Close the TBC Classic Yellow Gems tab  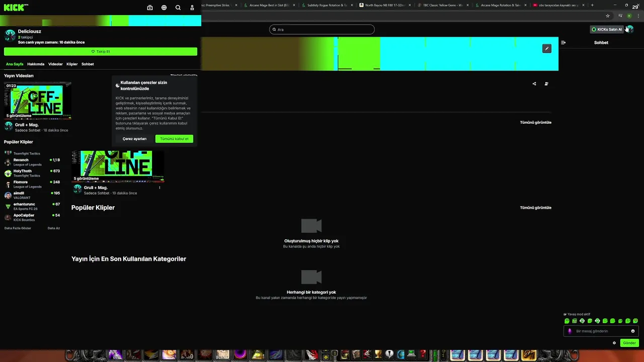(467, 5)
